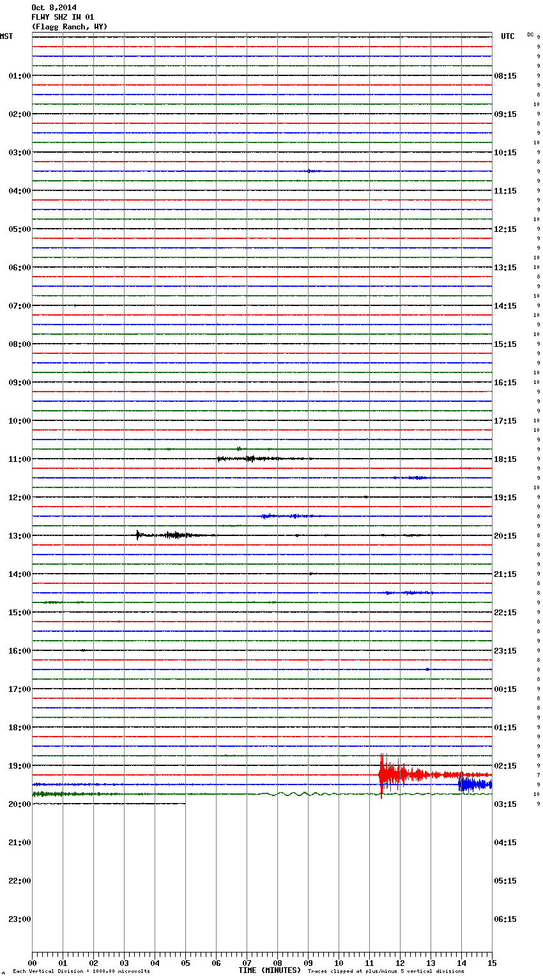543x980 pixels.
Task: Select the 23:00 MST row label
Action: point(19,919)
